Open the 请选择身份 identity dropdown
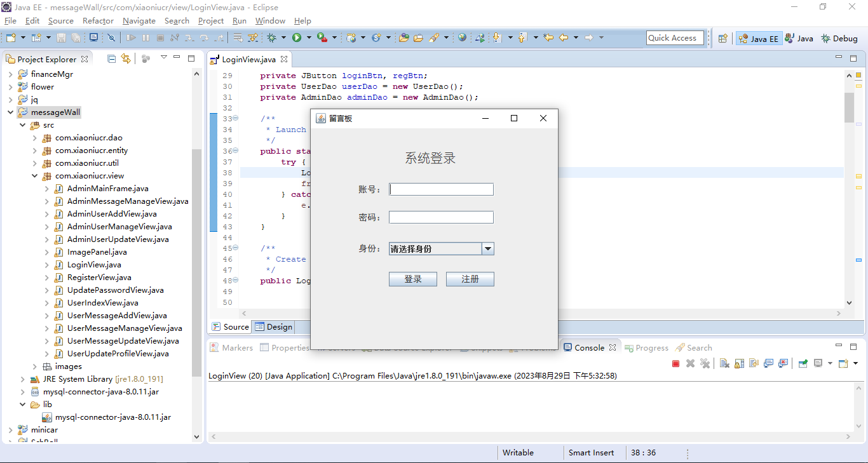Image resolution: width=868 pixels, height=463 pixels. click(x=442, y=249)
